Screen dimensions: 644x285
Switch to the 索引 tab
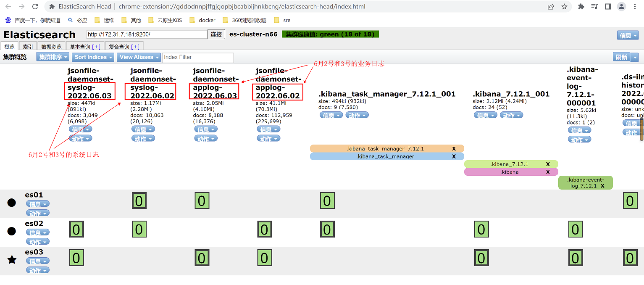28,47
